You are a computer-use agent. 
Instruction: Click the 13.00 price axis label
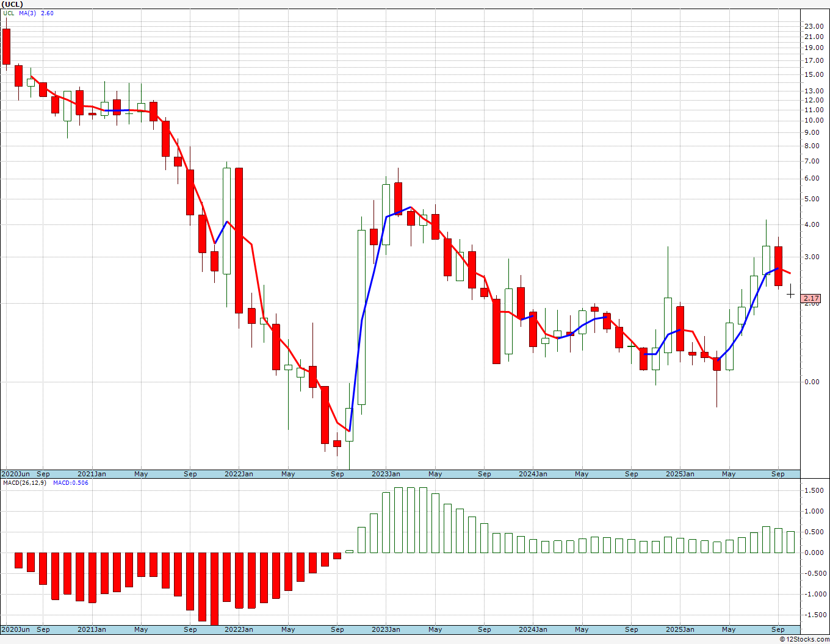coord(814,91)
